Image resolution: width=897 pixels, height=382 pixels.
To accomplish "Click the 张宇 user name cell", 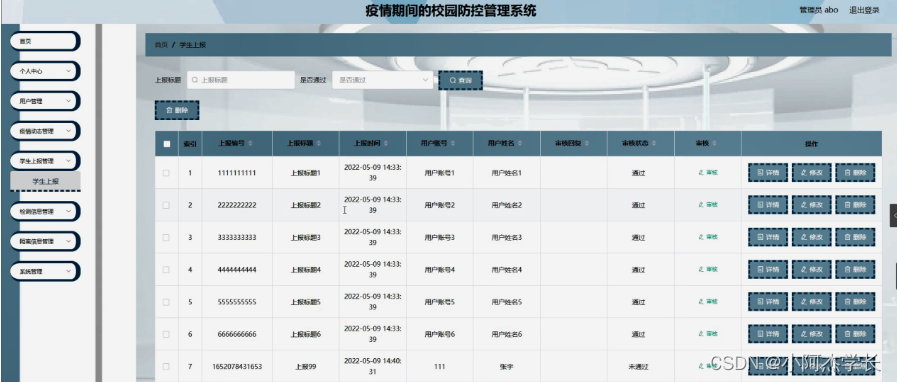I will 506,367.
